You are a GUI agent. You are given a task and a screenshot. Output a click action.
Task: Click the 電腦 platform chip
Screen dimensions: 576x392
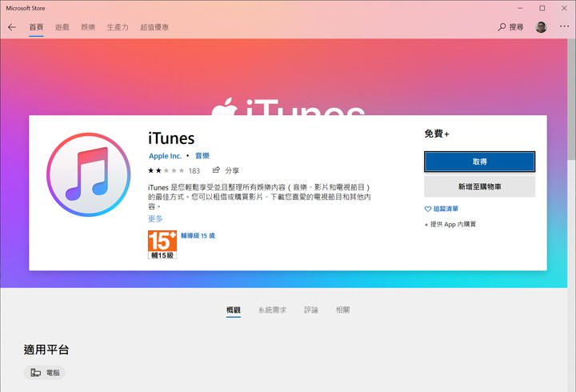pos(45,373)
